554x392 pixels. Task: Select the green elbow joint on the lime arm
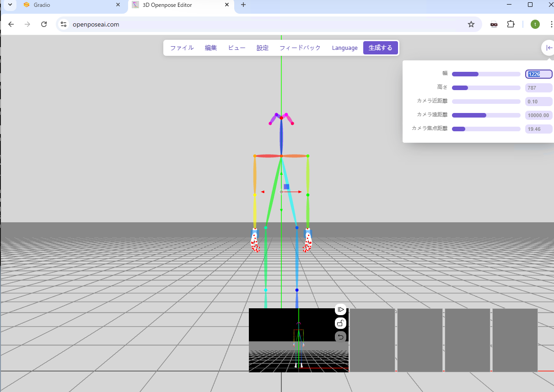point(307,195)
